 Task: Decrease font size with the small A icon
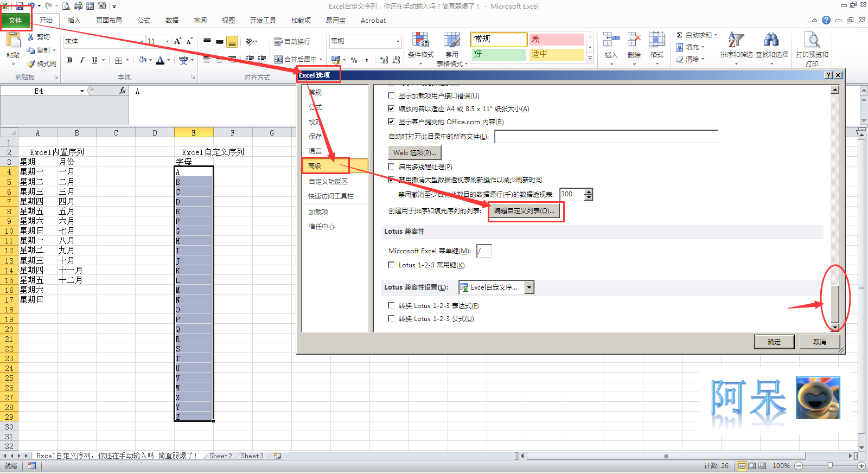[189, 41]
